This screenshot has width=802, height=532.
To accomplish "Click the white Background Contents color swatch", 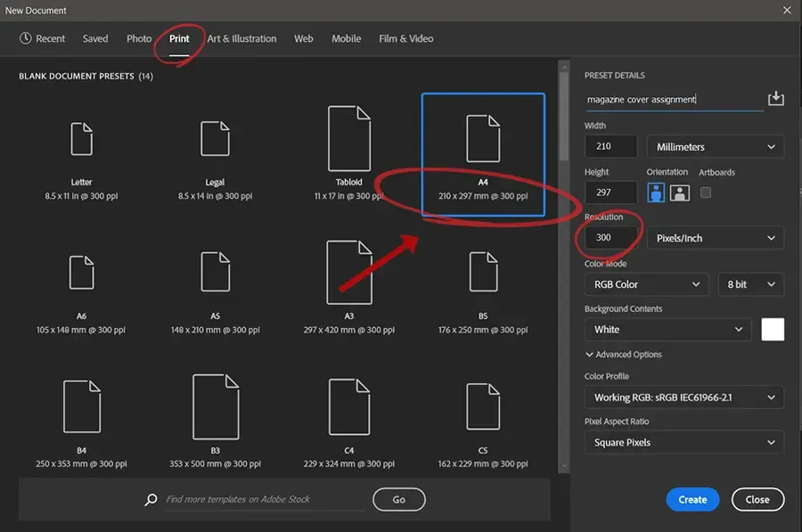I will tap(773, 329).
